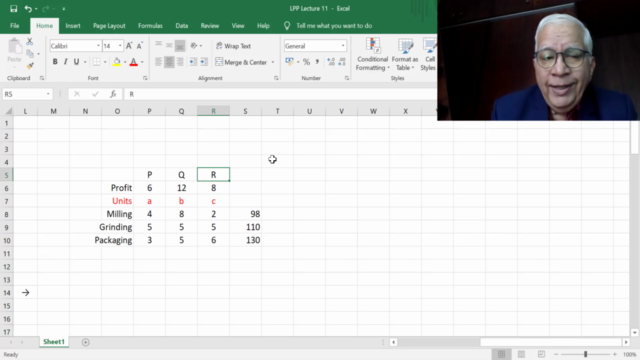Click Accounting Number Format icon
This screenshot has height=360, width=640.
click(289, 62)
